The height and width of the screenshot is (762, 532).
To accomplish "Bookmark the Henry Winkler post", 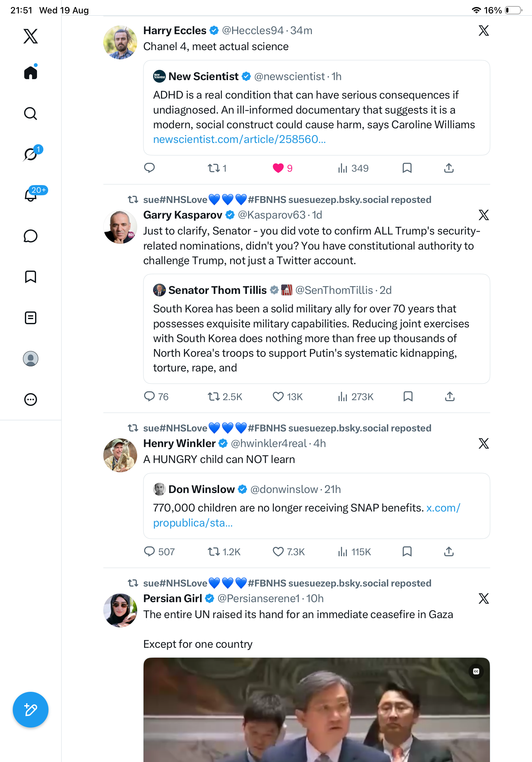I will point(407,552).
